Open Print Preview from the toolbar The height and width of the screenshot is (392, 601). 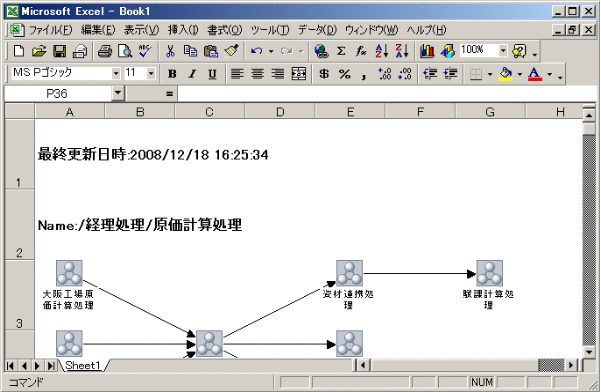(x=125, y=51)
